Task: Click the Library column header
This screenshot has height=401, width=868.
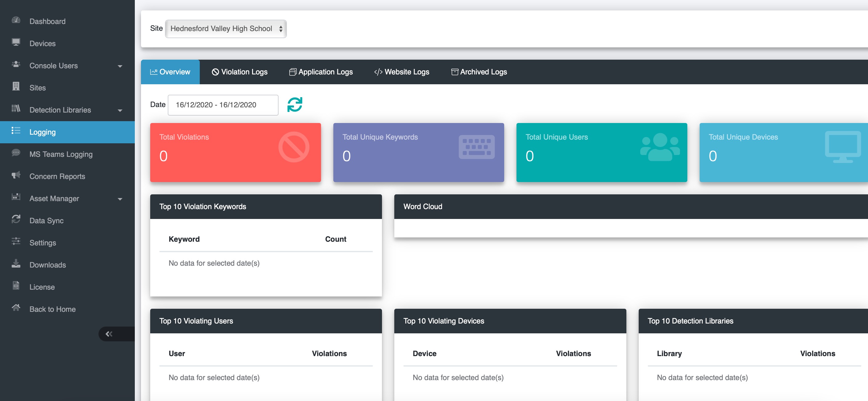Action: coord(669,354)
